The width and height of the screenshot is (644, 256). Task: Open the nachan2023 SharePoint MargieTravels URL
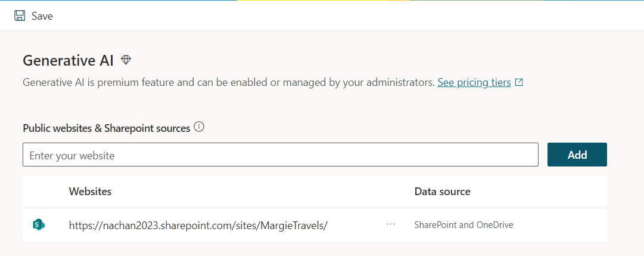[198, 225]
